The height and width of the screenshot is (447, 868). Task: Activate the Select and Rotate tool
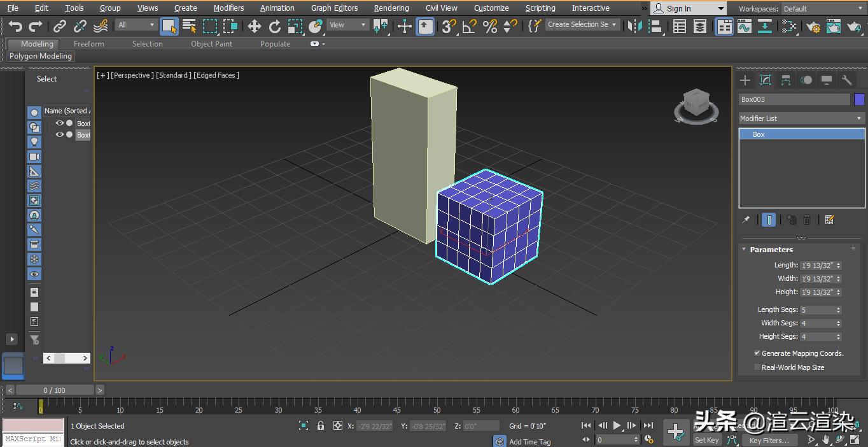point(274,25)
